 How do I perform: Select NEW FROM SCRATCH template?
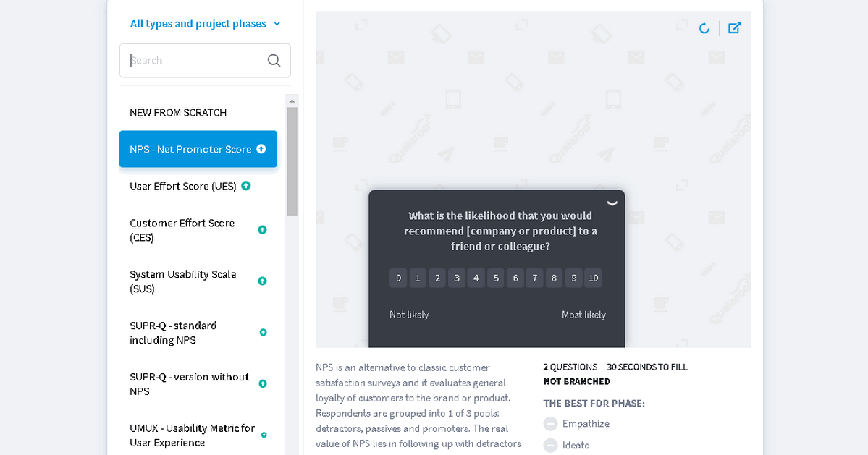pyautogui.click(x=178, y=113)
